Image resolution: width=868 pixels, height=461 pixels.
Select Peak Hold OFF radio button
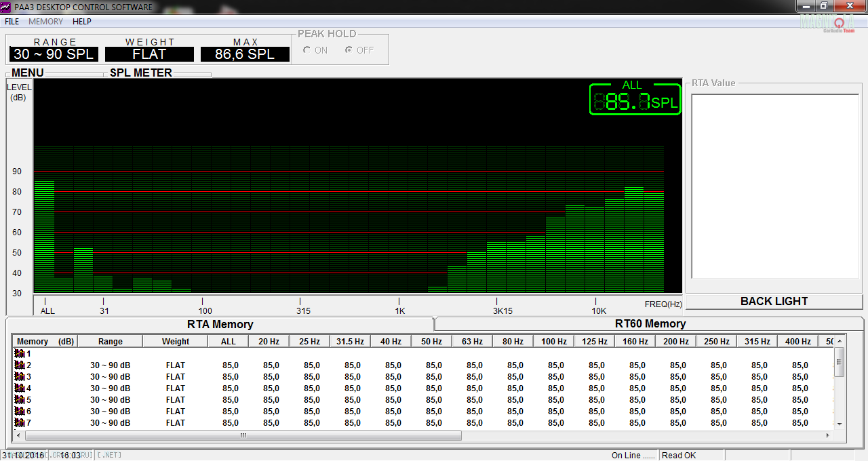(x=349, y=50)
